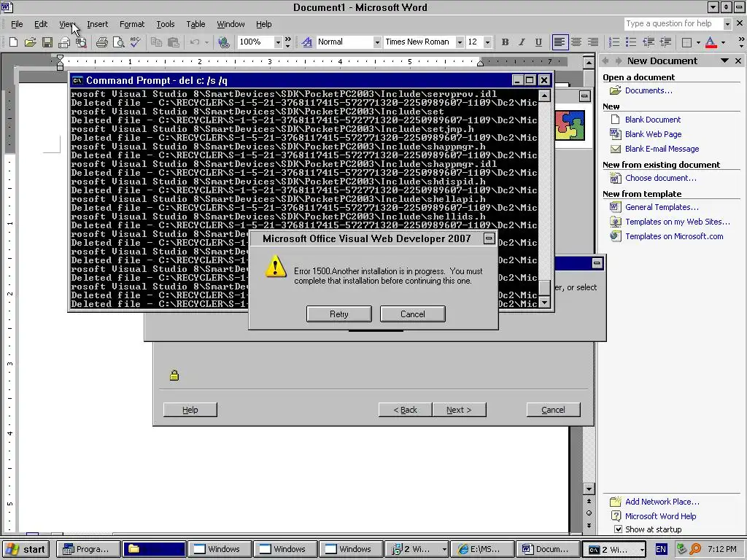
Task: Click the task pane back arrow
Action: tap(606, 61)
